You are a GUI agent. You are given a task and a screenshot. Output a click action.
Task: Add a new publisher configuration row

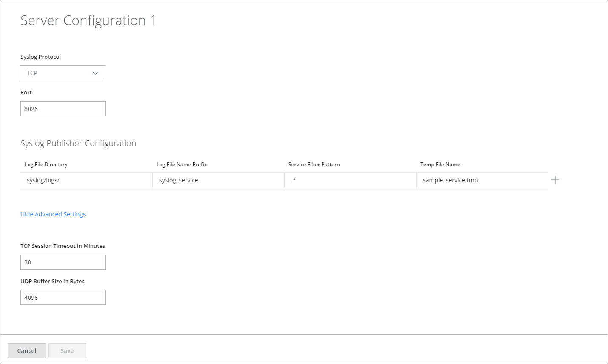tap(555, 180)
